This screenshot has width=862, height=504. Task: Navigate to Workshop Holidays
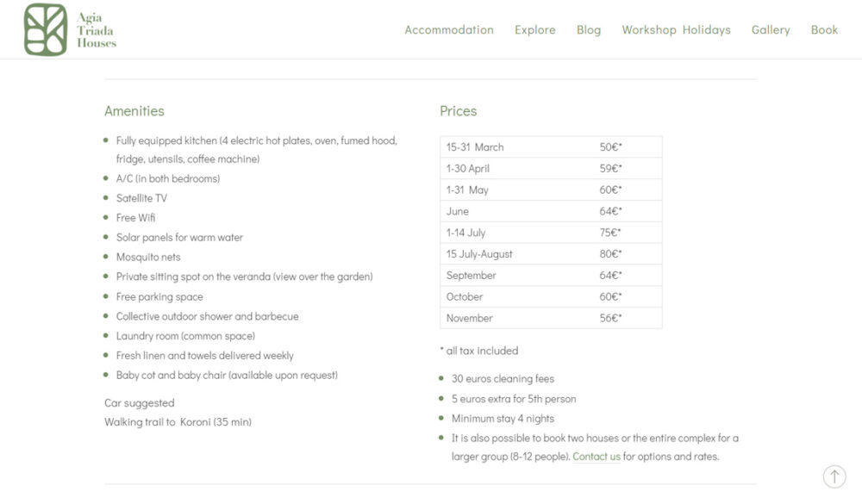pos(676,29)
